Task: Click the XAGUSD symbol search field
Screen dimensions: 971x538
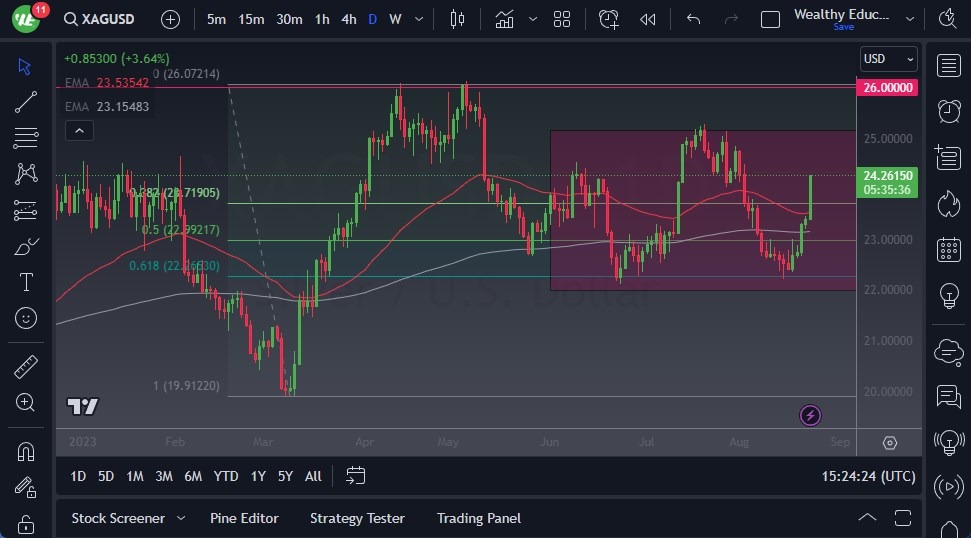Action: tap(110, 19)
